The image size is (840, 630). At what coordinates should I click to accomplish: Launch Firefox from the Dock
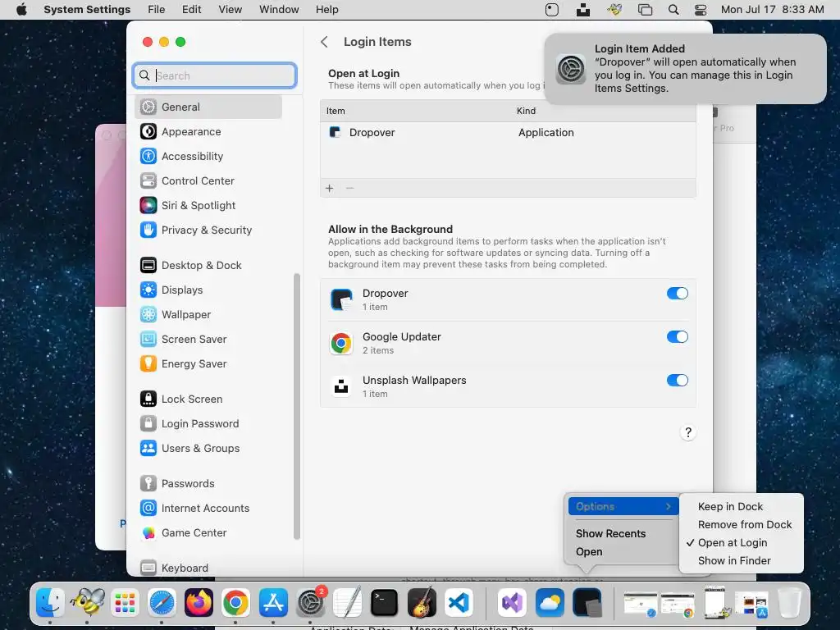[199, 603]
